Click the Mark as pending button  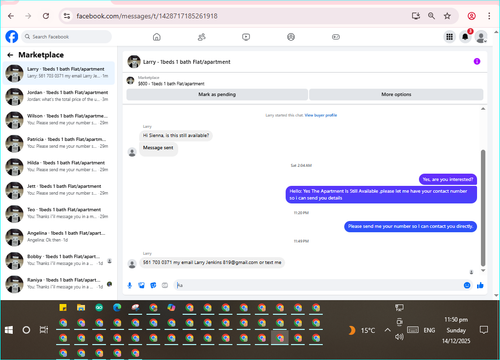coord(217,94)
